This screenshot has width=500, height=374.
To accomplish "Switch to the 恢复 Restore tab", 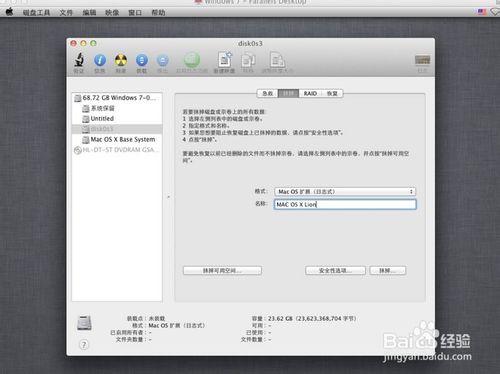I will [332, 93].
